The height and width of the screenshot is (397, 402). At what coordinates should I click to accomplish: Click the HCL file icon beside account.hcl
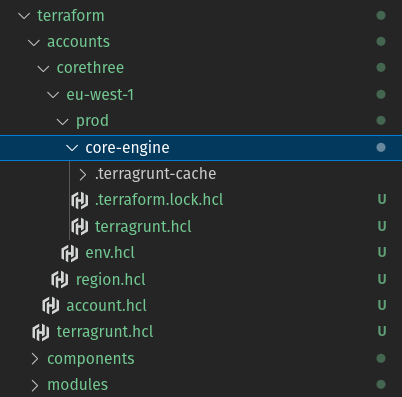pos(51,306)
